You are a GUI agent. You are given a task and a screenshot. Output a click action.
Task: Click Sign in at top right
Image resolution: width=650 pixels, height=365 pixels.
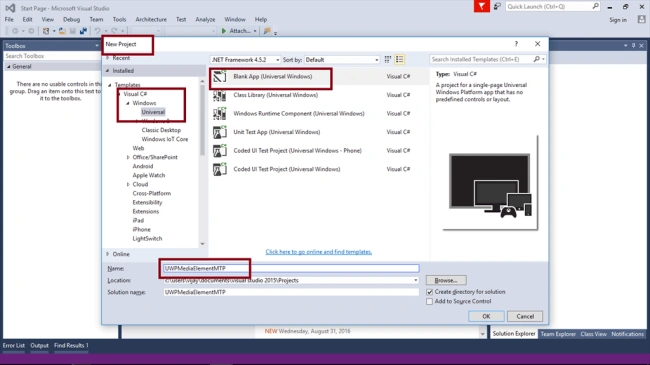click(x=618, y=19)
